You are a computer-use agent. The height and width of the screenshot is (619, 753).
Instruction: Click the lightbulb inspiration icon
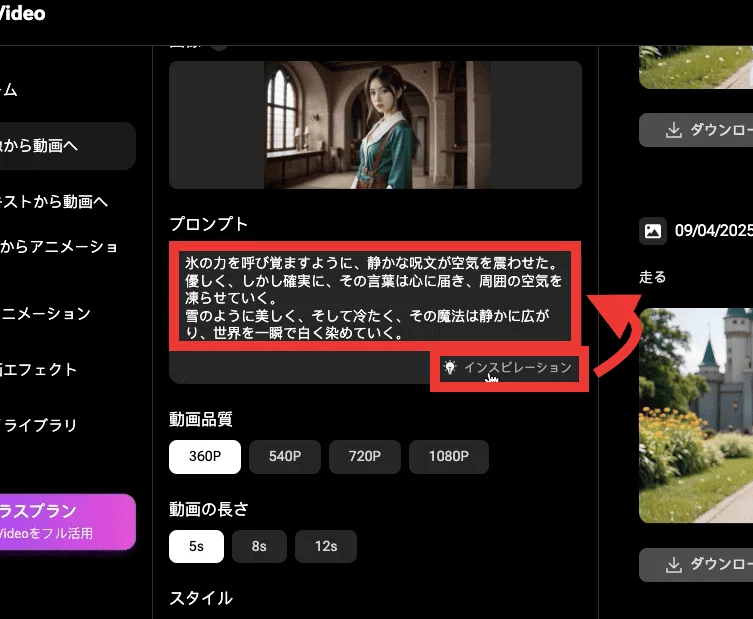pos(449,367)
